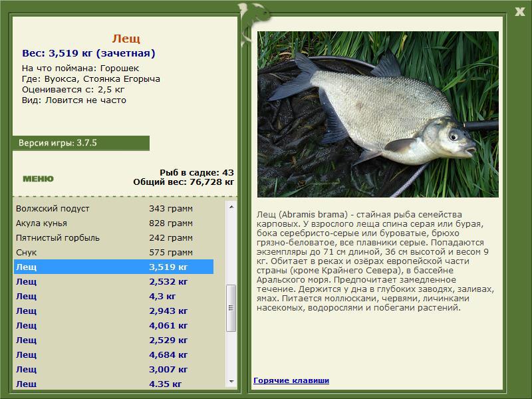
Task: Select the Лещ row weighing 2,532 кг
Action: 114,281
